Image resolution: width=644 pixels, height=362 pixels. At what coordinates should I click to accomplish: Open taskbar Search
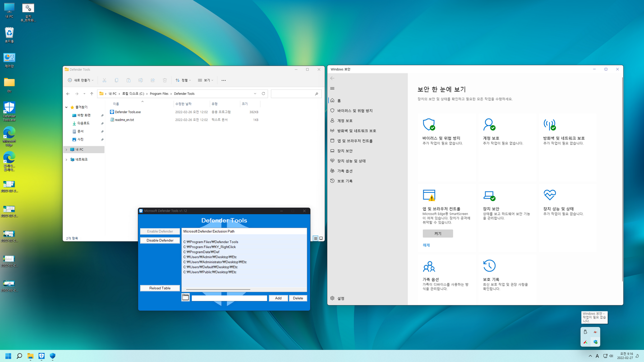[19, 356]
